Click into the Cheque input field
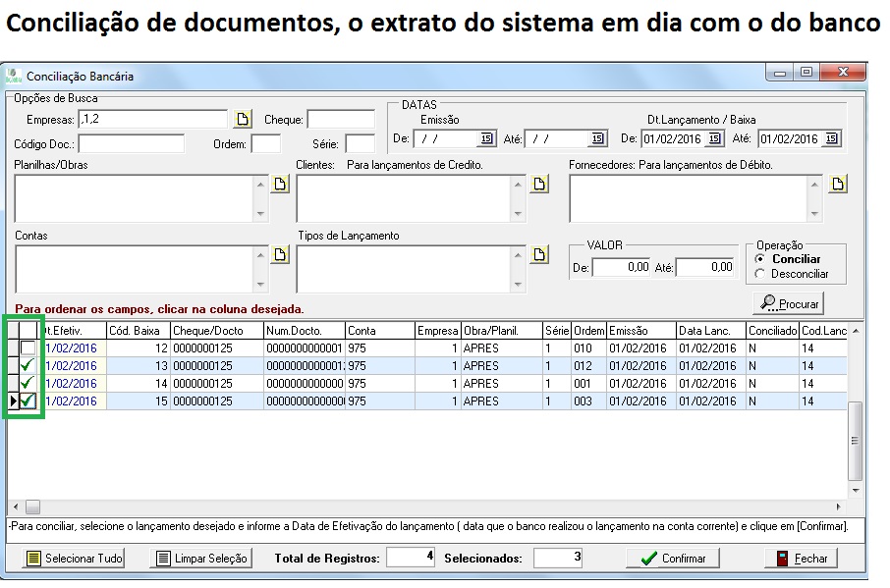Viewport: 890px width, 588px height. [x=340, y=120]
